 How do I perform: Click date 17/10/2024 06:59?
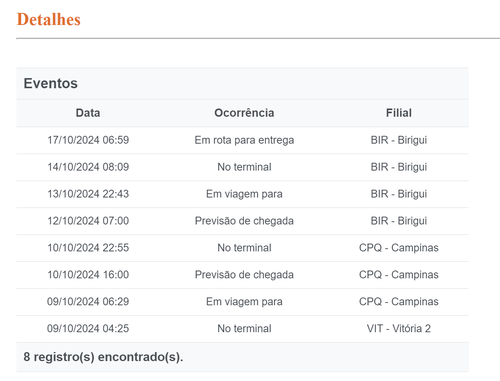tap(88, 140)
